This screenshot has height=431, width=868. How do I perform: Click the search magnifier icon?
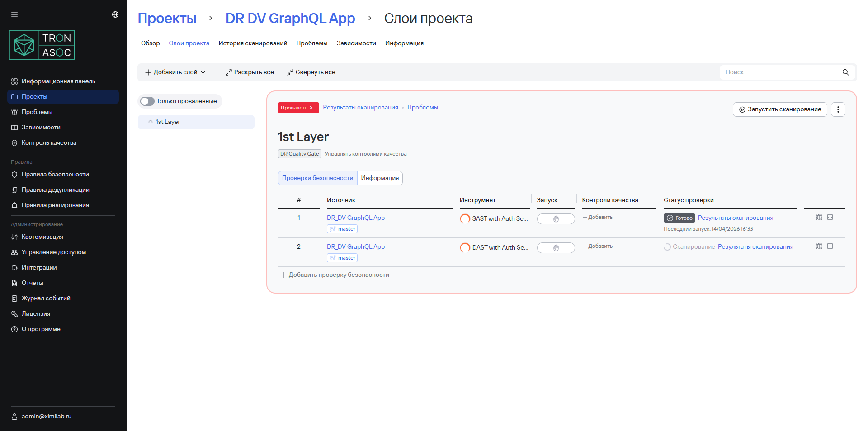click(845, 72)
